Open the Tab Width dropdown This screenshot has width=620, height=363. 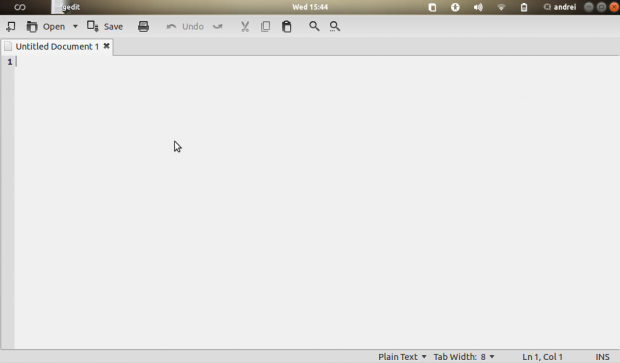click(464, 357)
